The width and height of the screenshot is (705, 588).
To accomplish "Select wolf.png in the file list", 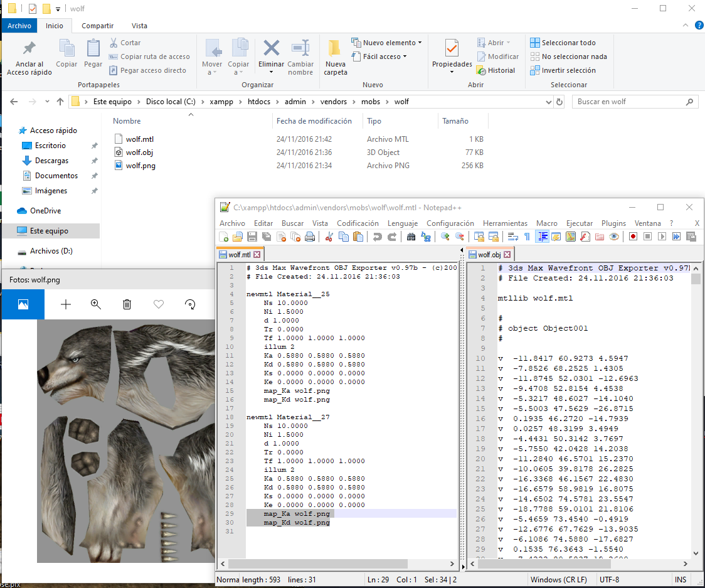I will tap(140, 166).
